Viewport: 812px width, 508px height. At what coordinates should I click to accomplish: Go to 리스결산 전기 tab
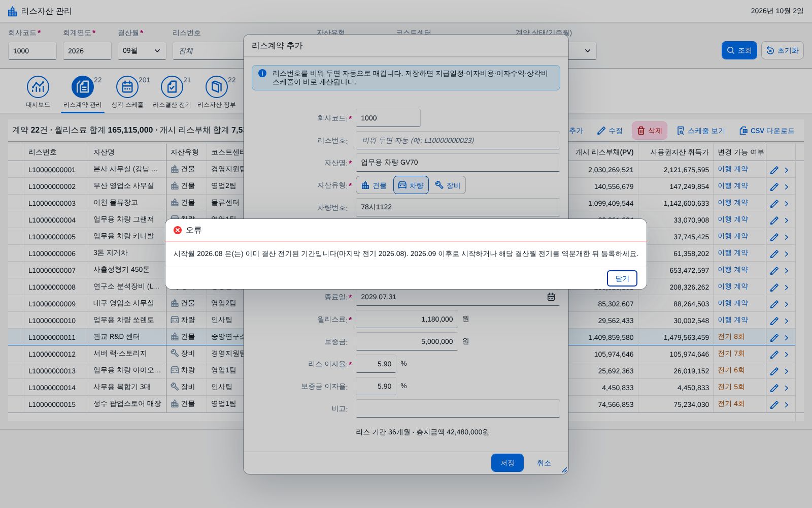(172, 92)
